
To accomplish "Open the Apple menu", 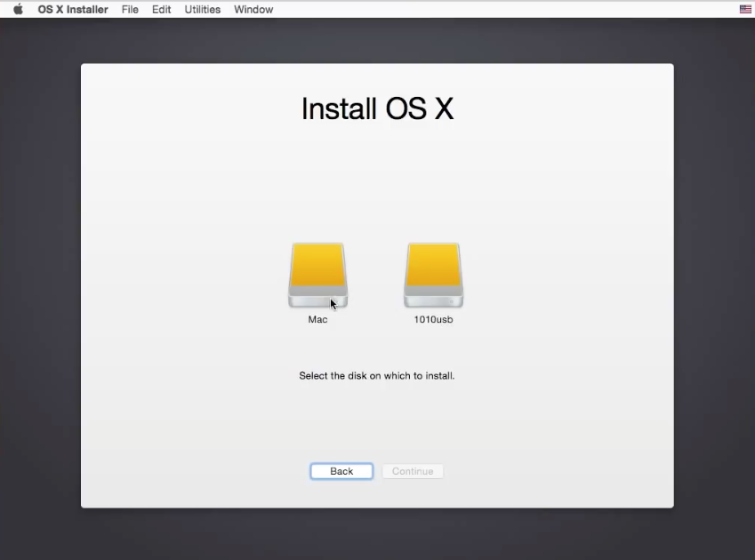I will [19, 9].
